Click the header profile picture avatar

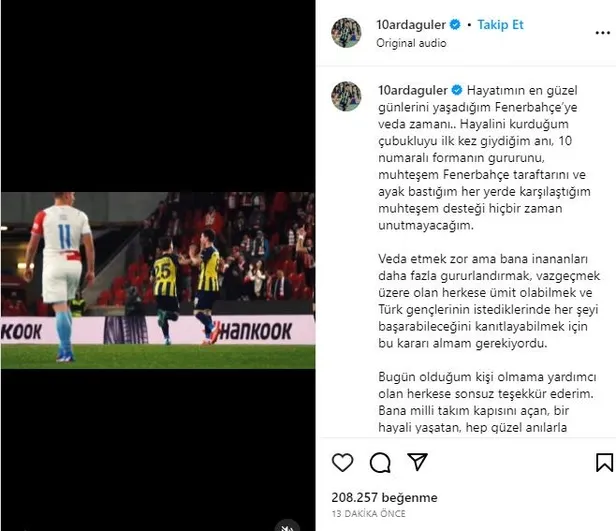pyautogui.click(x=346, y=33)
